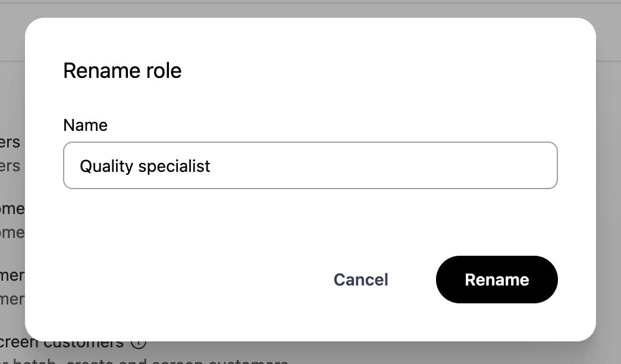Screen dimensions: 621x364
Task: Place the cursor just before "Quality"
Action: 80,165
